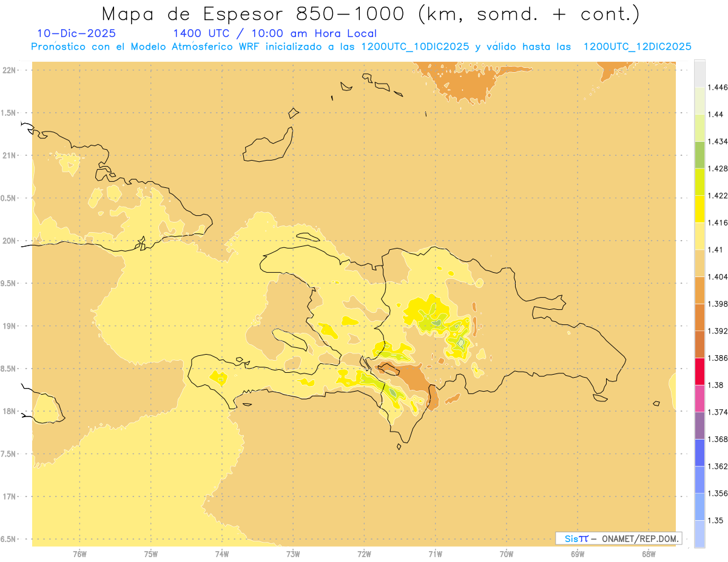Click the "SisTT - ONAMET/REP.DOM." credit box

[x=619, y=538]
